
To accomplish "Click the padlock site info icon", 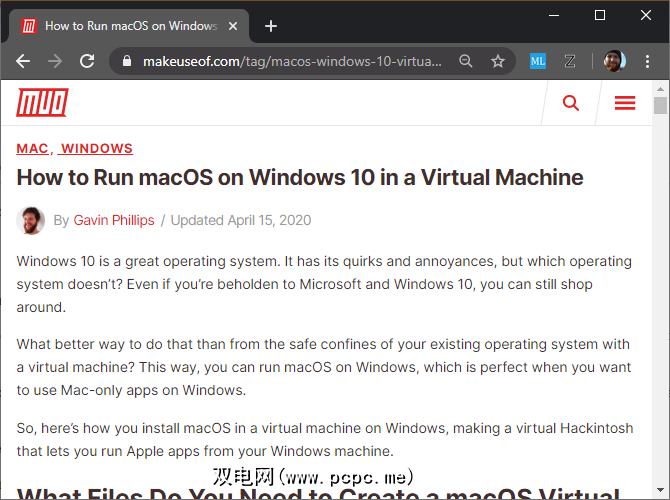I will coord(126,61).
